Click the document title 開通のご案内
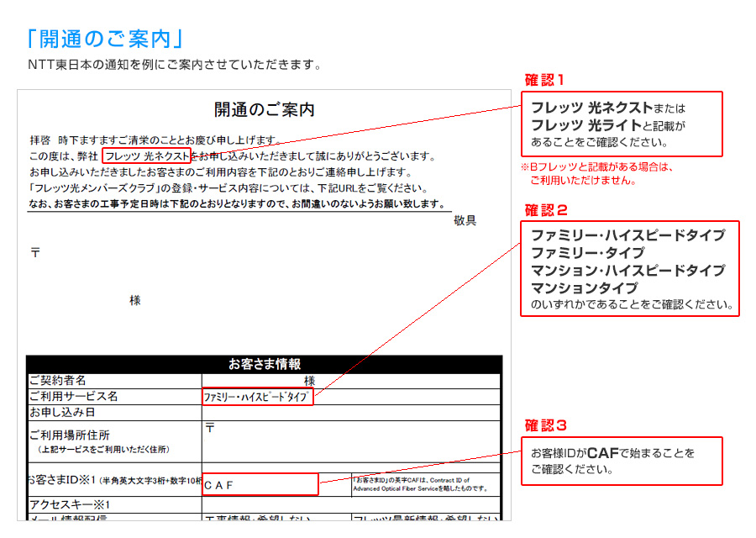The width and height of the screenshot is (756, 538). (265, 109)
